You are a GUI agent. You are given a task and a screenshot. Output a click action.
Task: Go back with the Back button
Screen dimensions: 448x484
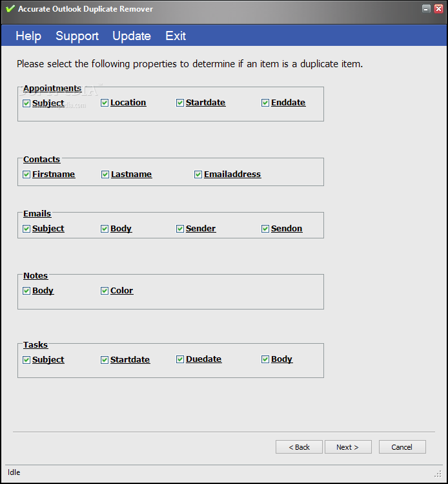click(x=299, y=447)
